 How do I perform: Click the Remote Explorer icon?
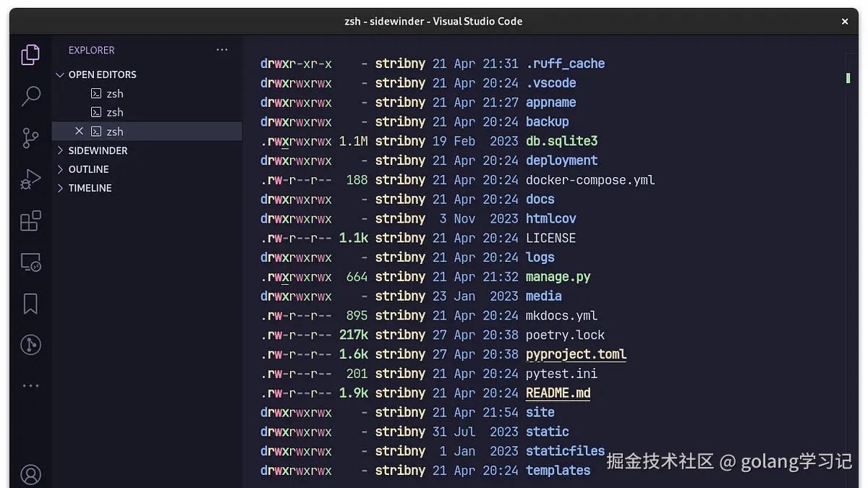pos(30,262)
